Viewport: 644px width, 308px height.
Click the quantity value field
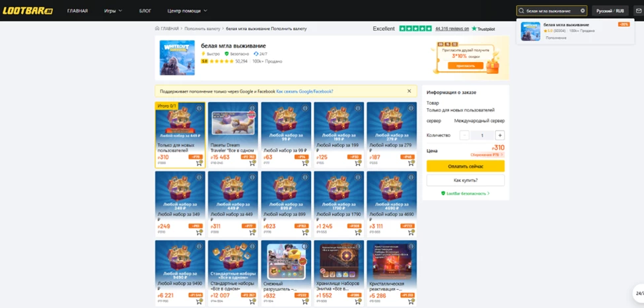pos(482,135)
